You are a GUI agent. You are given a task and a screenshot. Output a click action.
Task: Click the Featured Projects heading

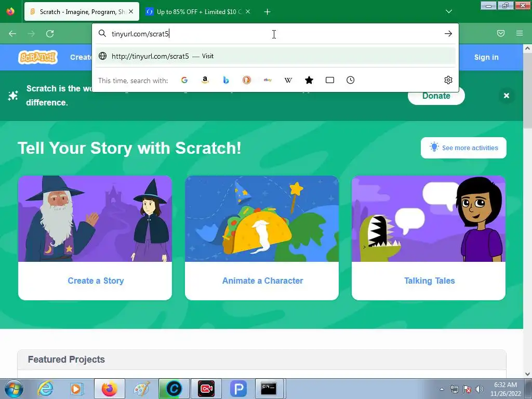[66, 360]
